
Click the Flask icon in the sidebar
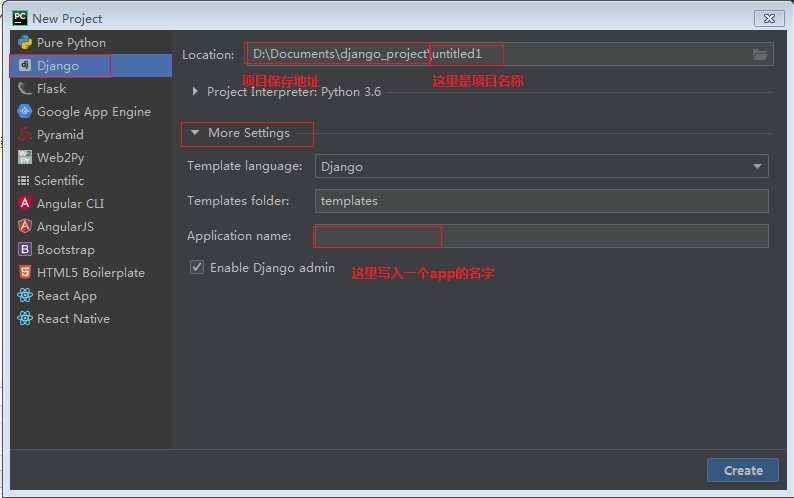[24, 89]
